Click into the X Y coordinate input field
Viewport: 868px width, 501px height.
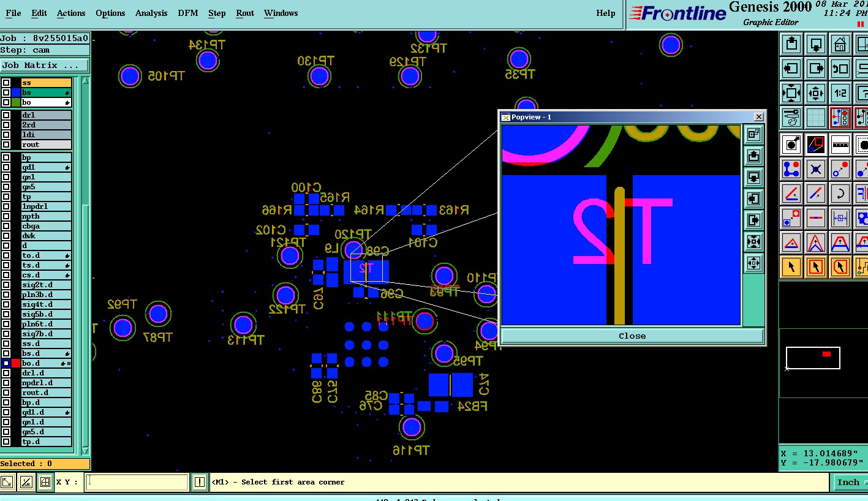(x=137, y=483)
